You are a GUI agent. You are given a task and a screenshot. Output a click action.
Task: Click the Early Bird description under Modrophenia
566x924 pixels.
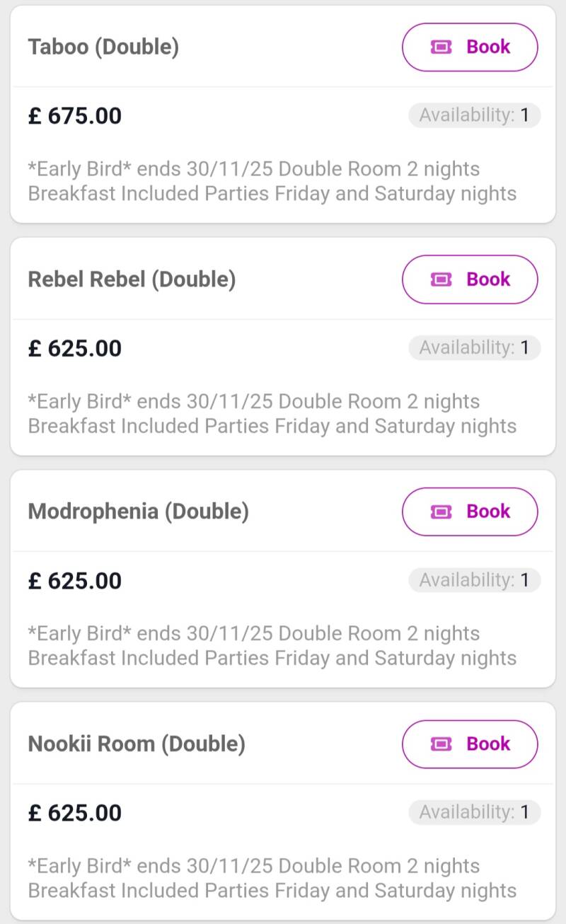point(272,646)
